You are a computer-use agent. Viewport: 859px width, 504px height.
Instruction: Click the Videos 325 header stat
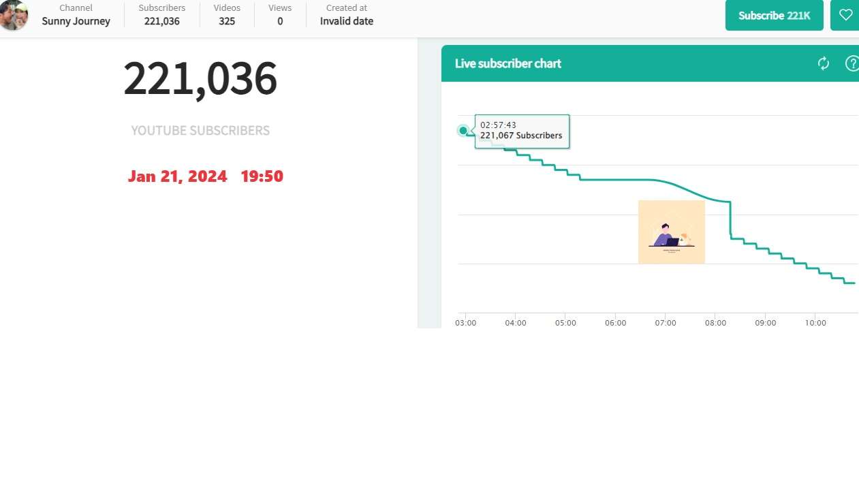pyautogui.click(x=227, y=15)
